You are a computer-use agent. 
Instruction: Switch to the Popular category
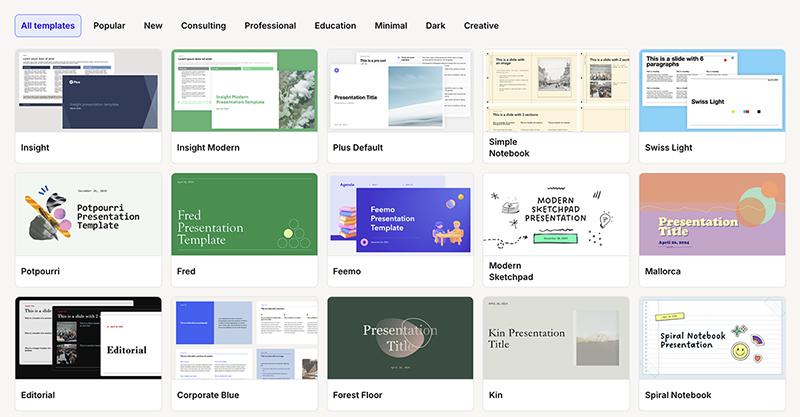[x=109, y=26]
